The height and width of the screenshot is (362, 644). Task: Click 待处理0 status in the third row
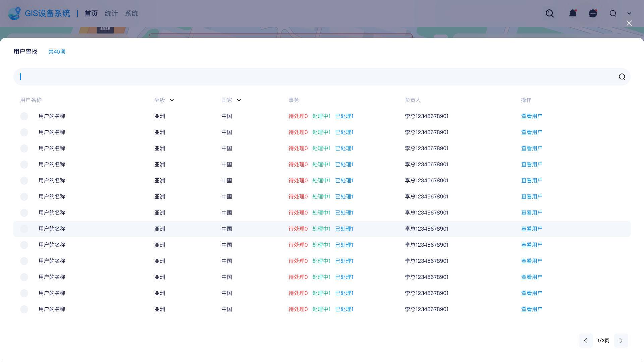(298, 148)
